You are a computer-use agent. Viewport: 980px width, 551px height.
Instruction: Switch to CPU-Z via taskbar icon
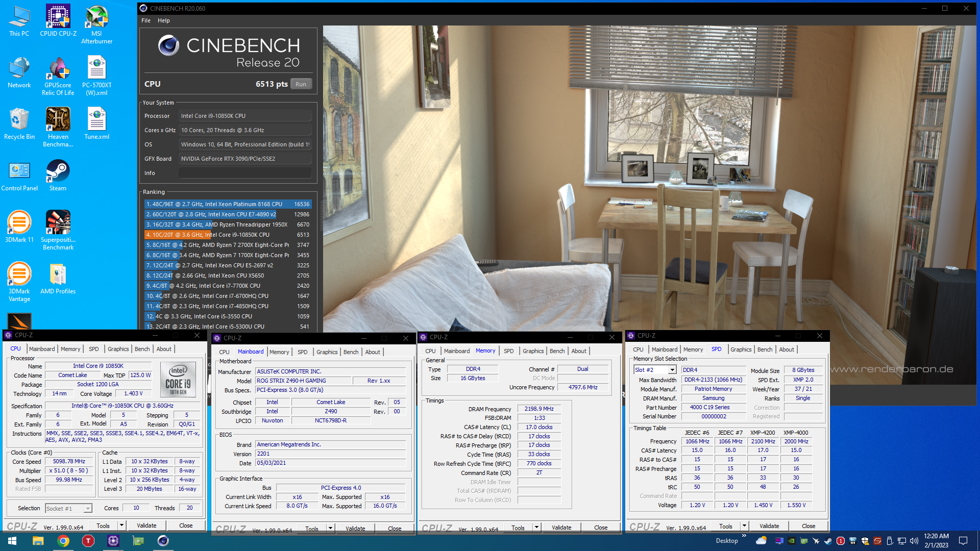click(x=113, y=541)
